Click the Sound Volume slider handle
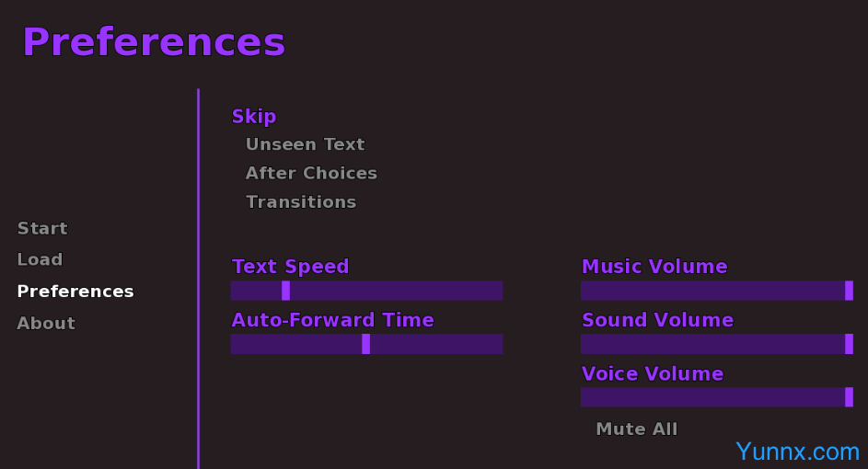This screenshot has width=868, height=469. click(849, 344)
